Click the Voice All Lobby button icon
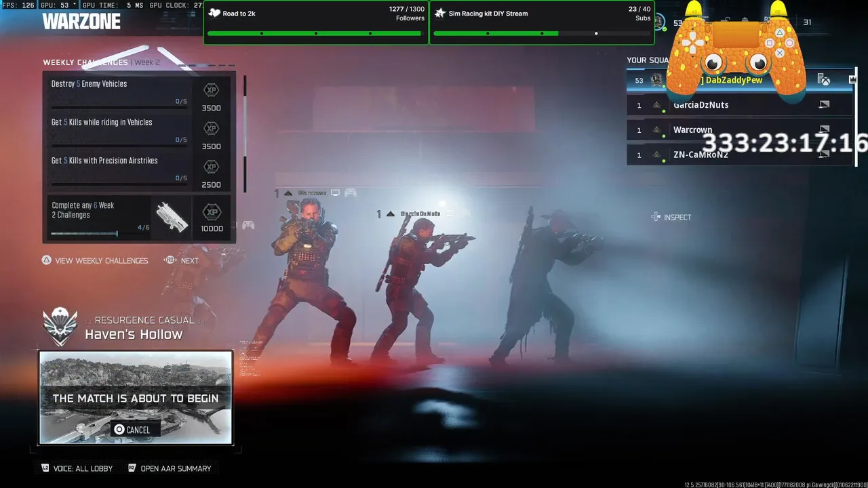The image size is (868, 488). point(45,468)
